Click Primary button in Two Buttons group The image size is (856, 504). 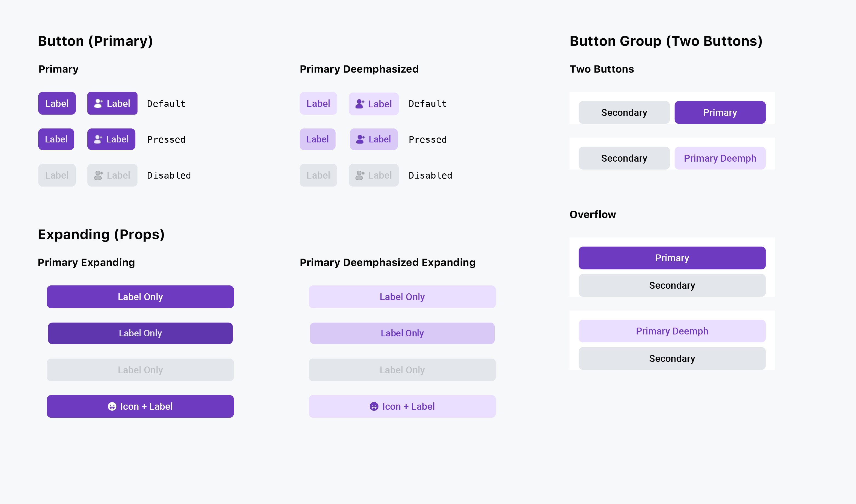[720, 112]
